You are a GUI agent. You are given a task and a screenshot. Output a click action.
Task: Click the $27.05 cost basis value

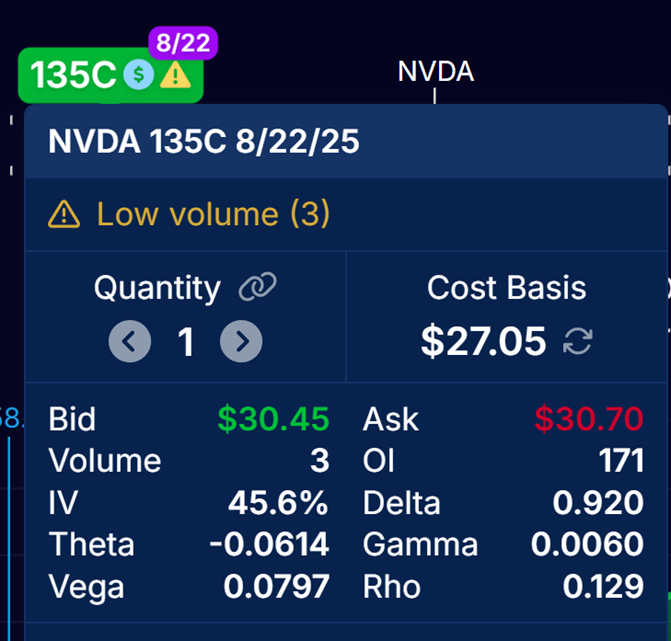[483, 342]
